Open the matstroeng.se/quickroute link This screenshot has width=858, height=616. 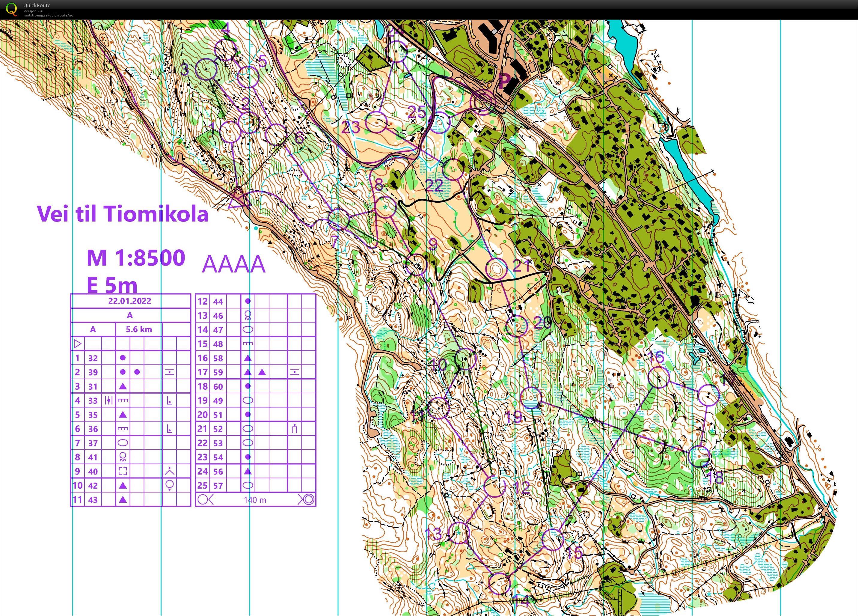pos(48,16)
